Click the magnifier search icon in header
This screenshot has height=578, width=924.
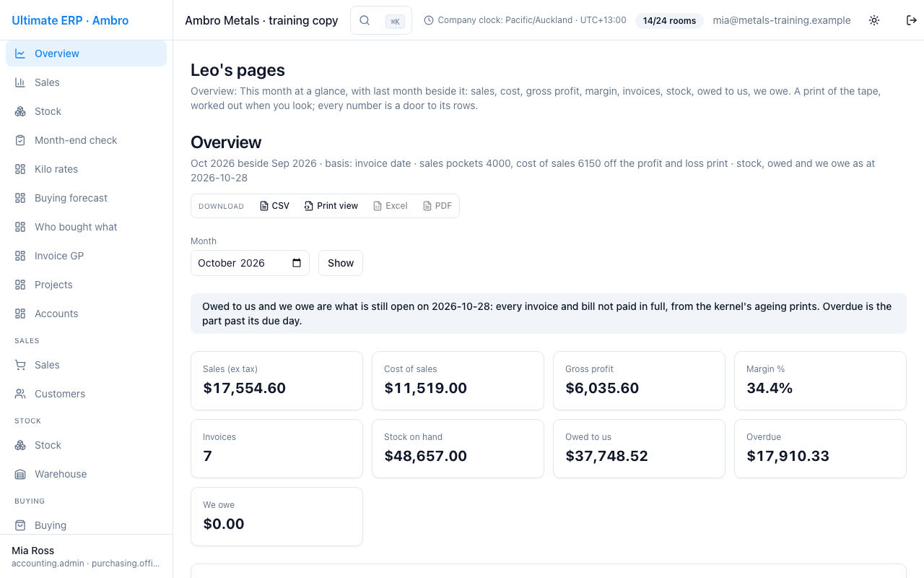365,20
